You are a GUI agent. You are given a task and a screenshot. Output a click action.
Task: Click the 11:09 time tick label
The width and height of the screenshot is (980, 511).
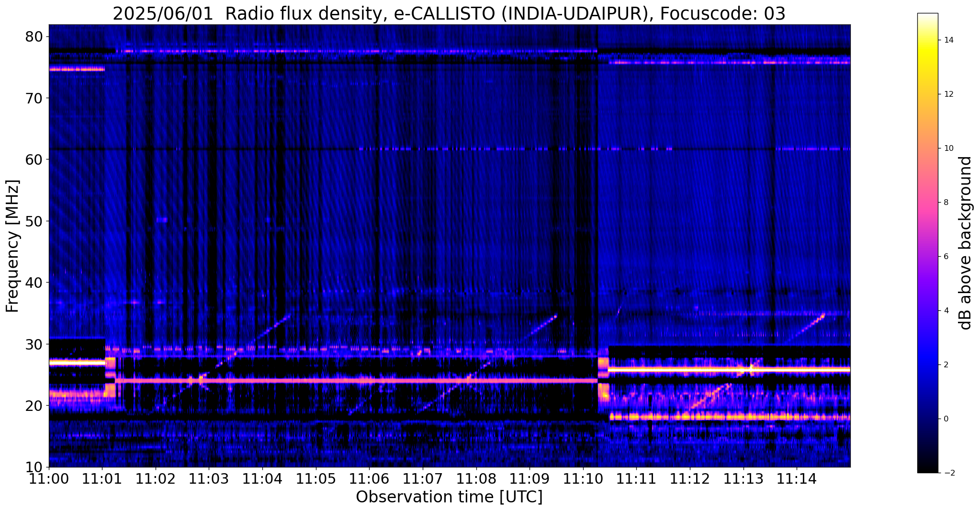pos(529,479)
